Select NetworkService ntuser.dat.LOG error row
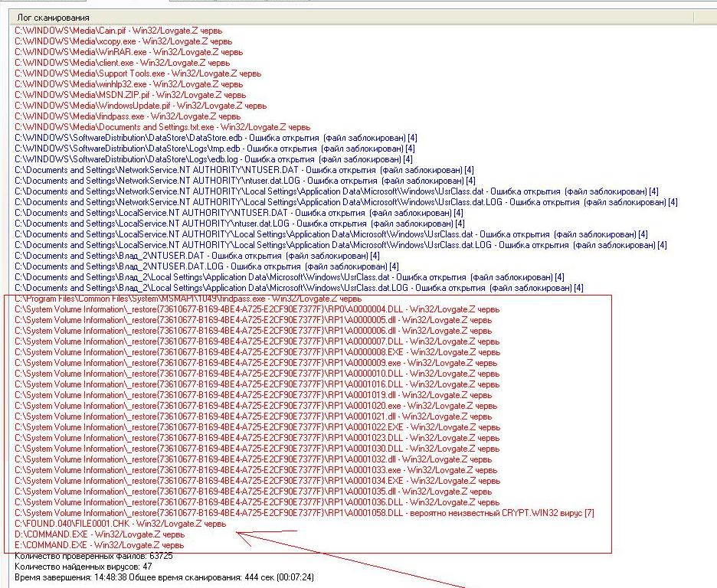This screenshot has height=588, width=717. pos(245,181)
